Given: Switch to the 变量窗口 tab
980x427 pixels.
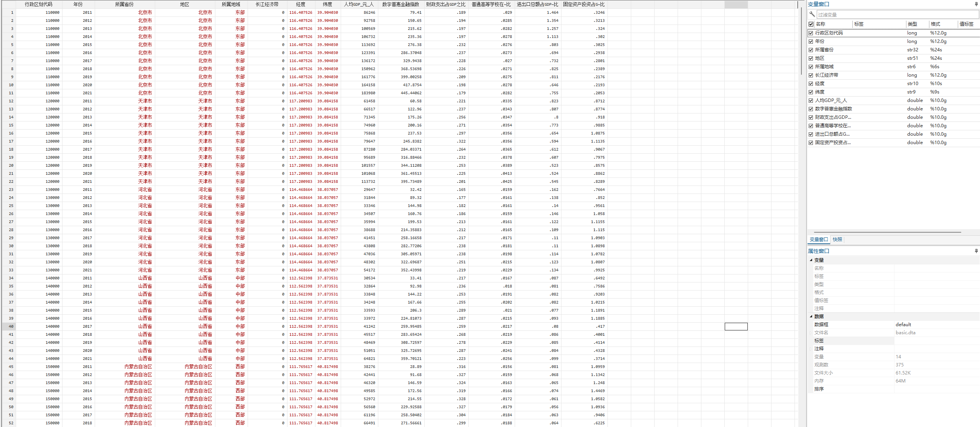Looking at the screenshot, I should 819,240.
